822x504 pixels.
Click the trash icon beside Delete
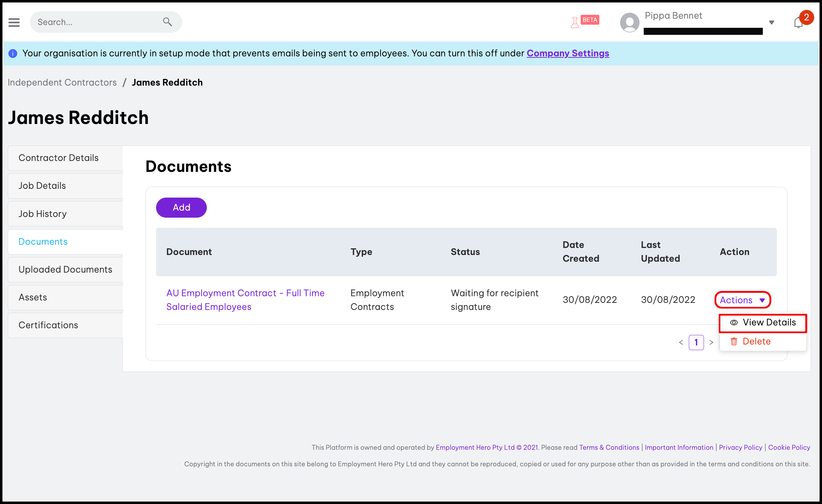(x=734, y=342)
